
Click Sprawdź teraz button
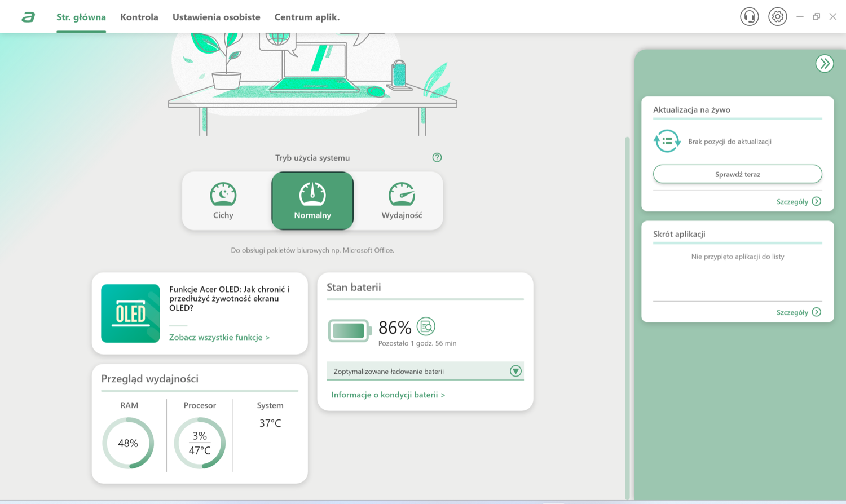coord(738,174)
